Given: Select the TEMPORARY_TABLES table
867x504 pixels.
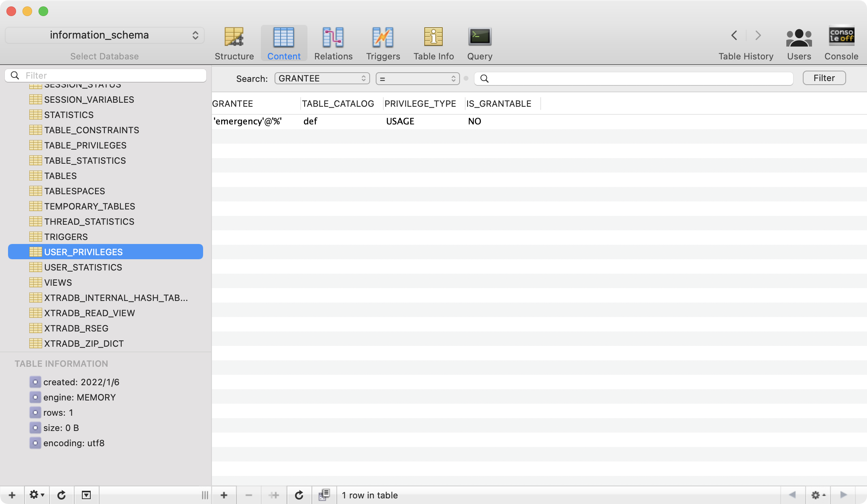Looking at the screenshot, I should pos(106,206).
